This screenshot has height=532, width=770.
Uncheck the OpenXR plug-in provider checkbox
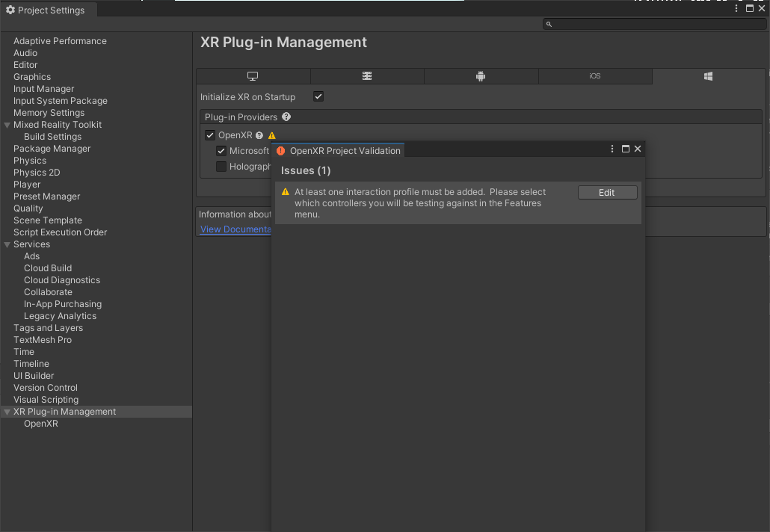tap(210, 136)
